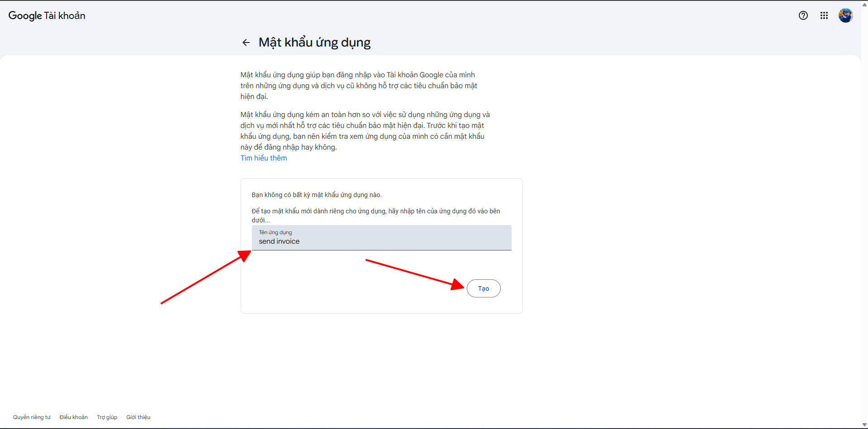Open the help question mark icon
Viewport: 868px width, 429px height.
coord(803,15)
